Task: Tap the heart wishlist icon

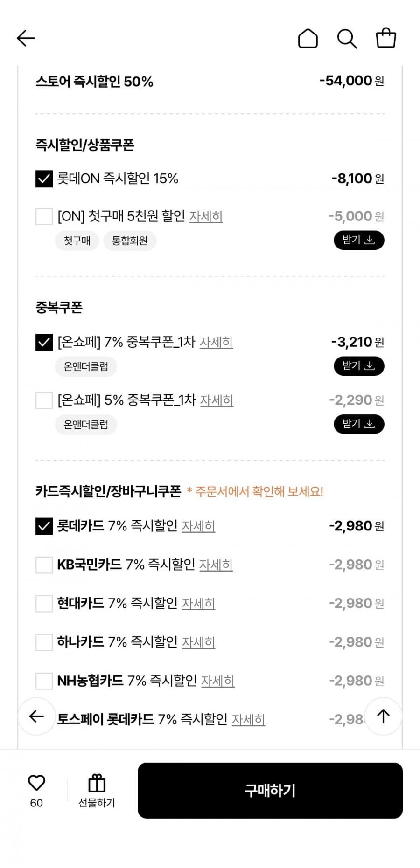Action: pyautogui.click(x=36, y=783)
